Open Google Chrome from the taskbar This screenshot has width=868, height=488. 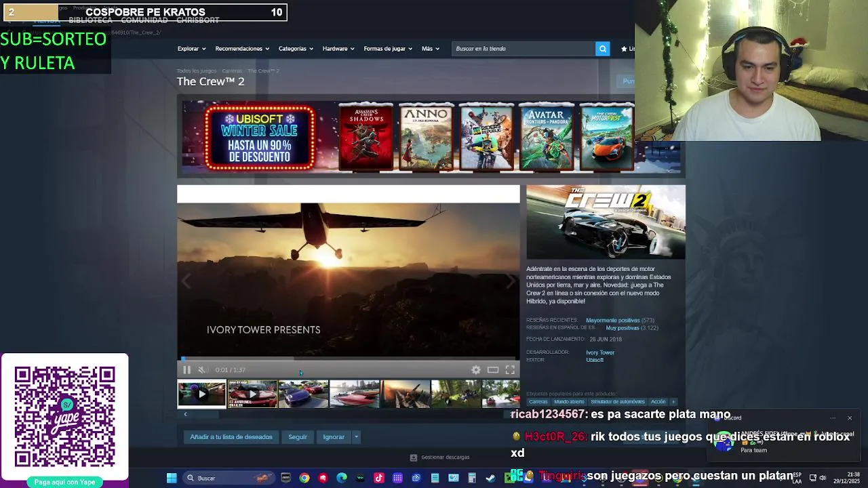click(304, 478)
